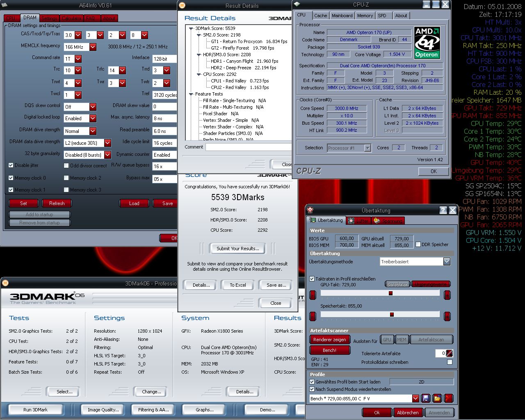This screenshot has width=525, height=420.
Task: Toggle the Memory clock 0 checkbox
Action: pyautogui.click(x=11, y=178)
